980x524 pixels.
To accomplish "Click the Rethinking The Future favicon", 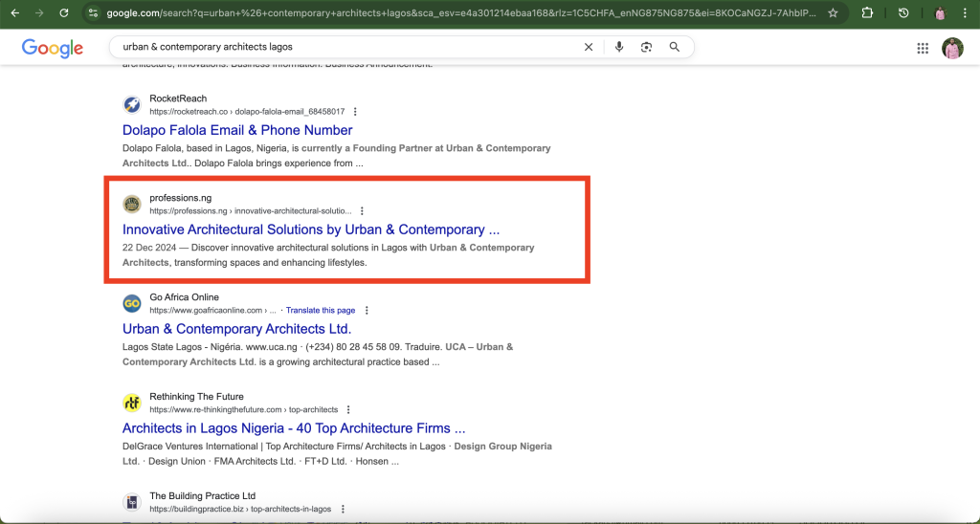I will click(132, 403).
